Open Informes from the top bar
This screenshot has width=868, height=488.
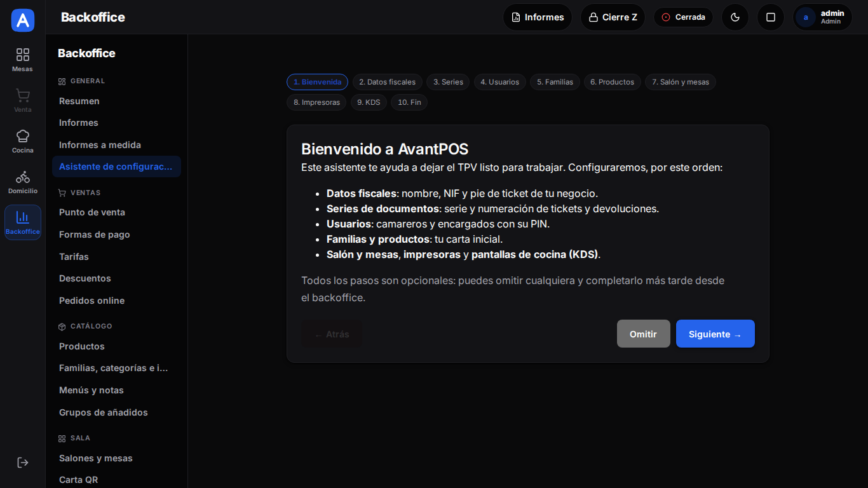[538, 17]
